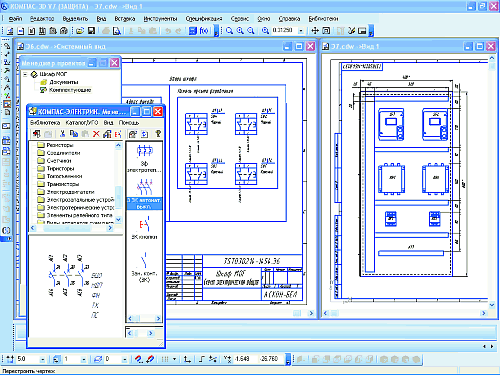This screenshot has height=375, width=500.
Task: Click the f(x) variables icon
Action: tap(204, 31)
